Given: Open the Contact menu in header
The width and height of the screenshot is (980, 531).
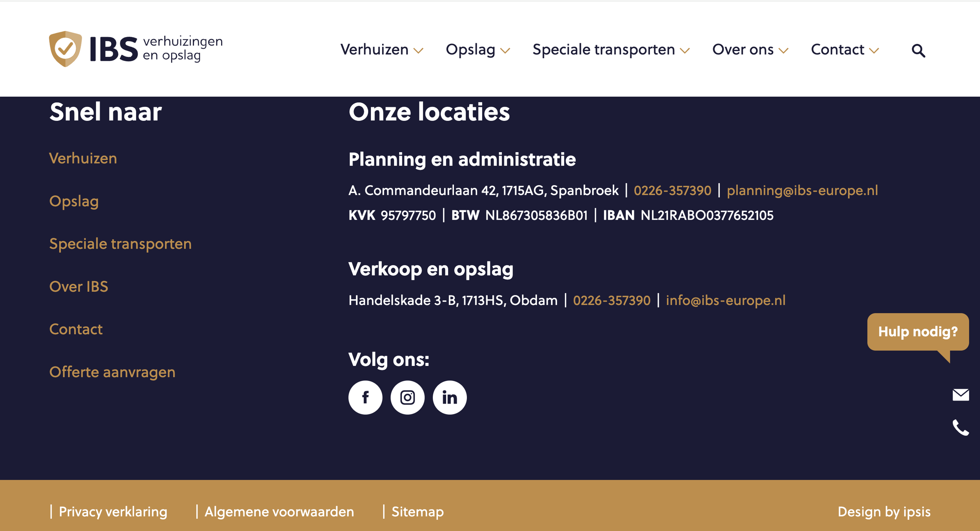Looking at the screenshot, I should pos(837,49).
